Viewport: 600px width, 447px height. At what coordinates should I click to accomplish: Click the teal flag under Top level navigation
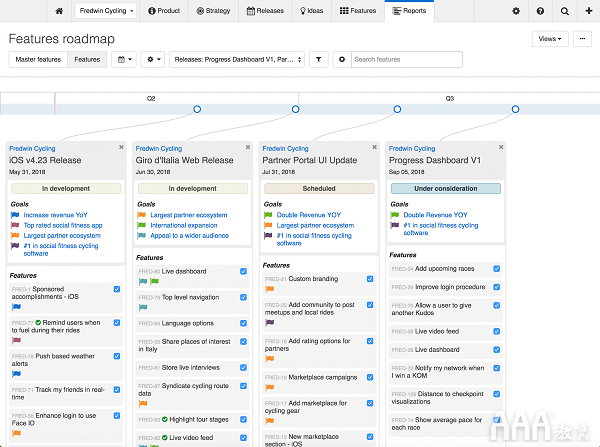coord(143,307)
